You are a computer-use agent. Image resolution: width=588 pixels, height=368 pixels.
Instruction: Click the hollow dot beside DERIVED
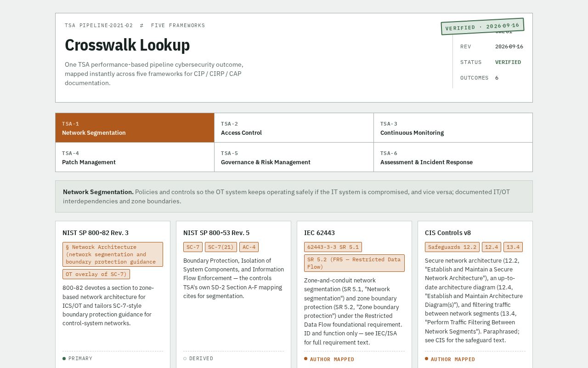[185, 358]
